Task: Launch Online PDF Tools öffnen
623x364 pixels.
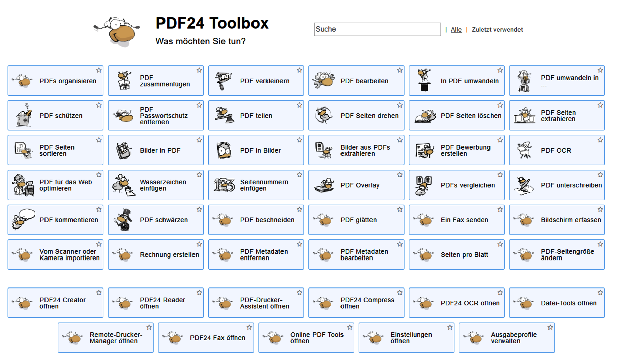Action: [x=306, y=338]
